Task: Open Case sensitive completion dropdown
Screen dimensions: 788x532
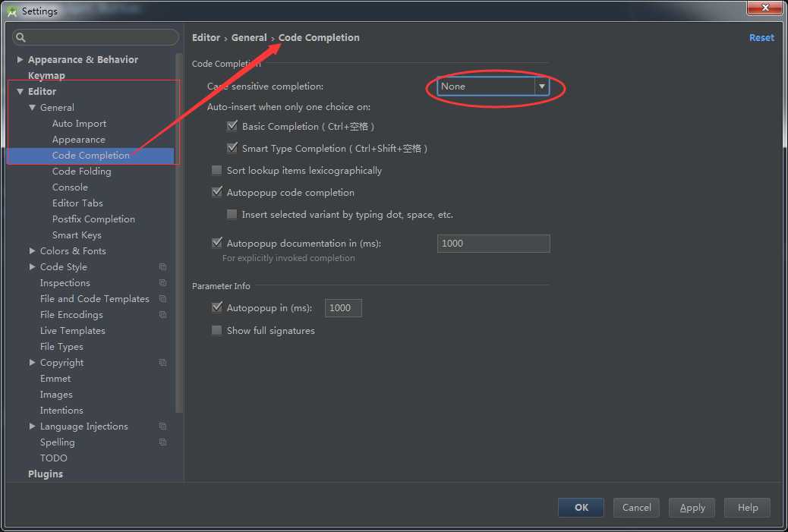Action: (x=493, y=87)
